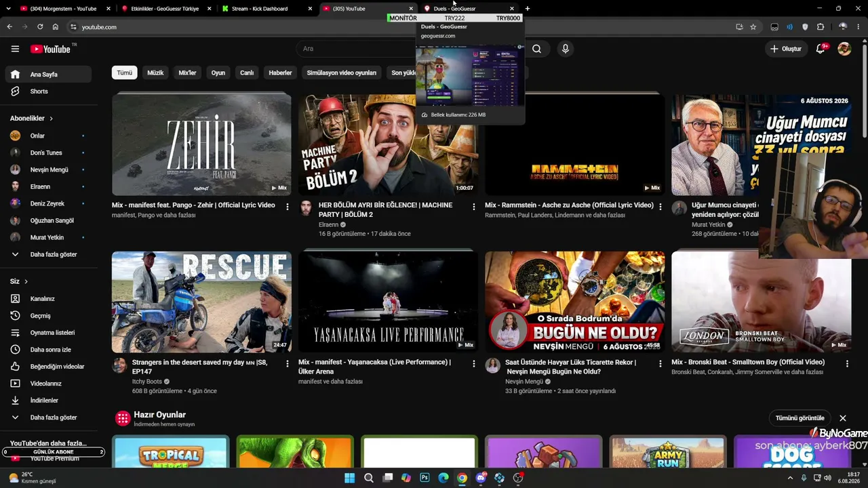868x488 pixels.
Task: Open options menu for Strangers in the desert video
Action: [x=288, y=363]
